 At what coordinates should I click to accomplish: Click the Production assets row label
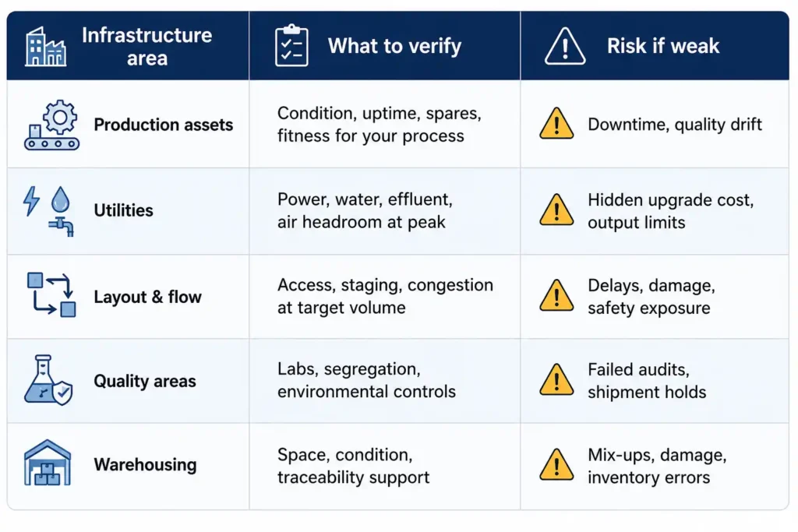[164, 125]
